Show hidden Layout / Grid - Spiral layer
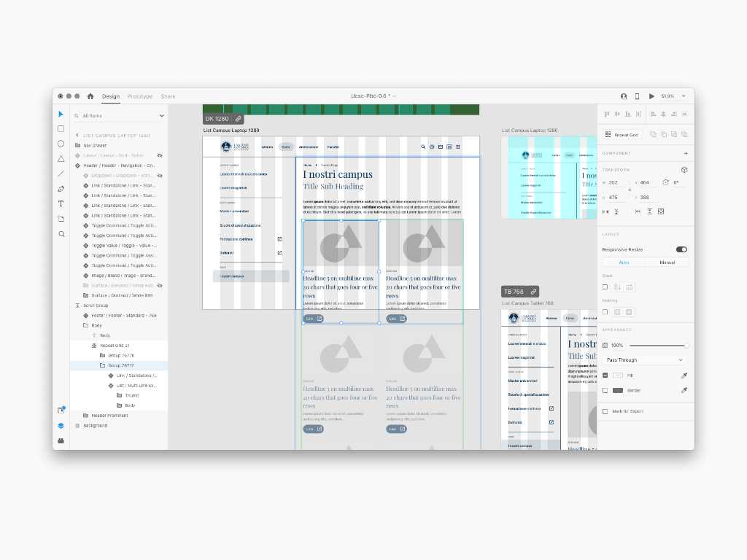Image resolution: width=747 pixels, height=560 pixels. [160, 156]
